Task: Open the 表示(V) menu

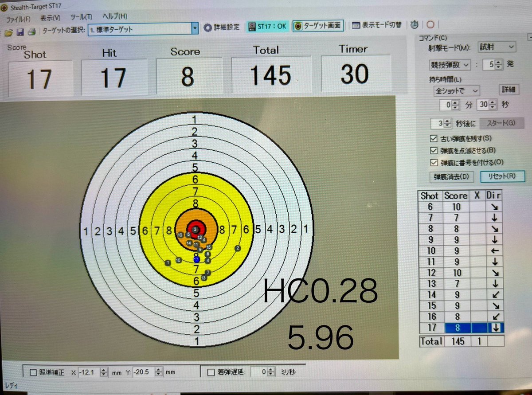Action: click(50, 18)
